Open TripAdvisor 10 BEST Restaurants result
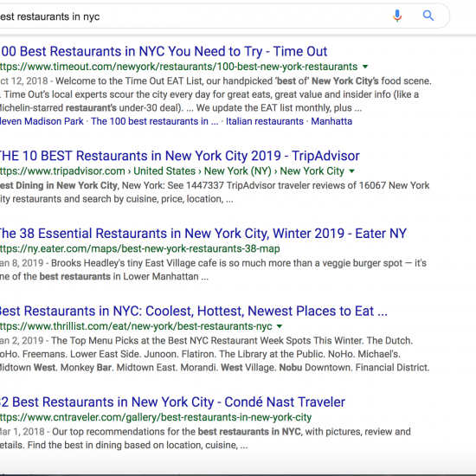The height and width of the screenshot is (476, 476). click(180, 156)
